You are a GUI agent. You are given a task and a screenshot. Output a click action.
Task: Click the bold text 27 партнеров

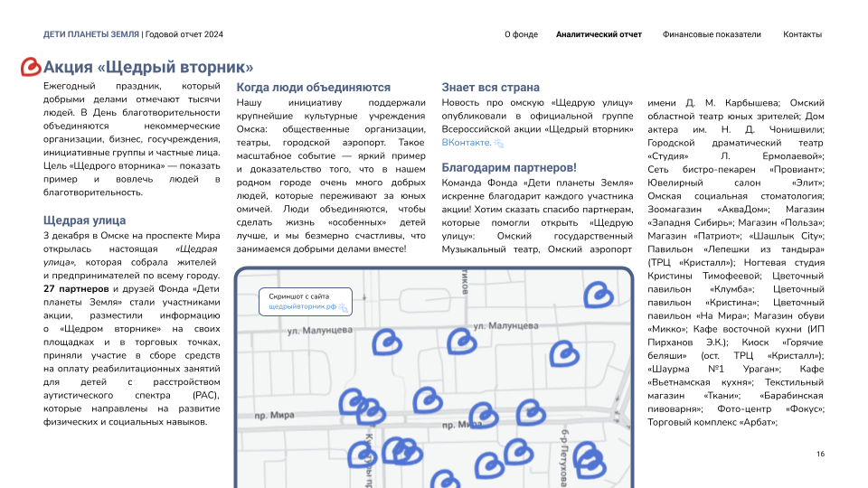(76, 289)
